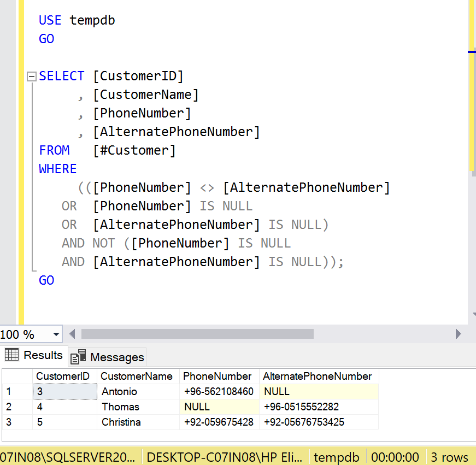The width and height of the screenshot is (476, 465).
Task: Click the tempdb database name in status bar
Action: click(x=336, y=457)
